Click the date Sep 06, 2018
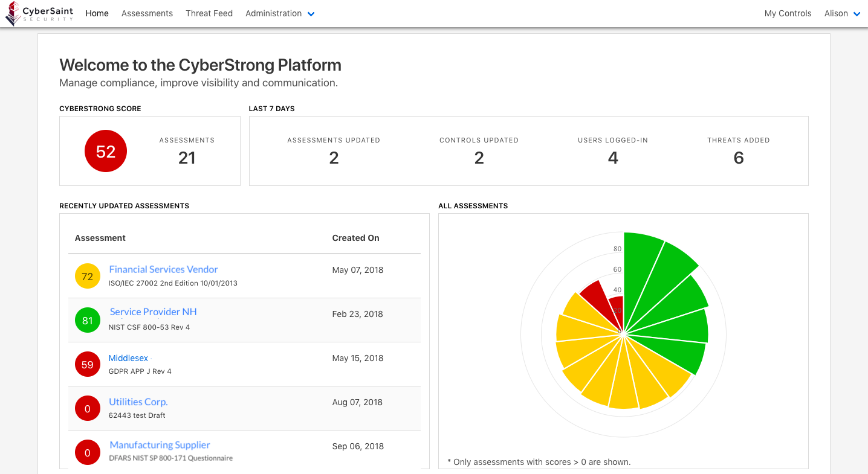868x474 pixels. [x=358, y=446]
